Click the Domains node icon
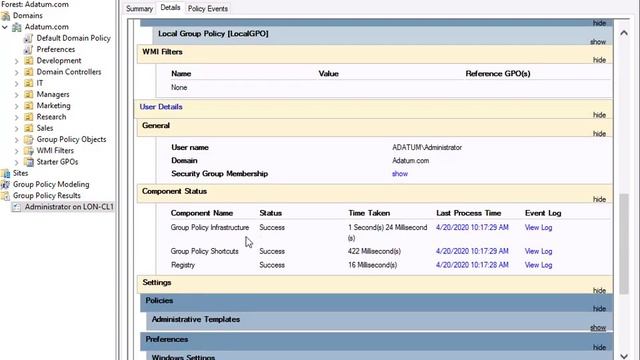Viewport: 640px width, 360px height. click(6, 16)
